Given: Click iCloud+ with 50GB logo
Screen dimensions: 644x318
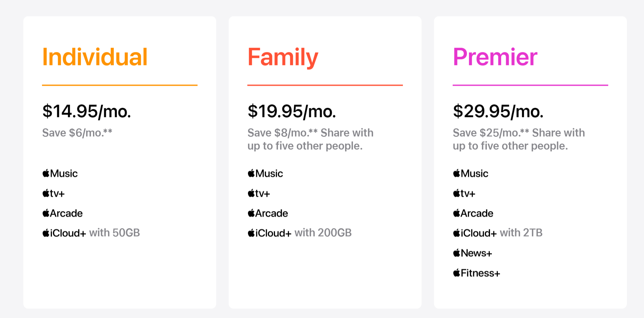Looking at the screenshot, I should 64,233.
